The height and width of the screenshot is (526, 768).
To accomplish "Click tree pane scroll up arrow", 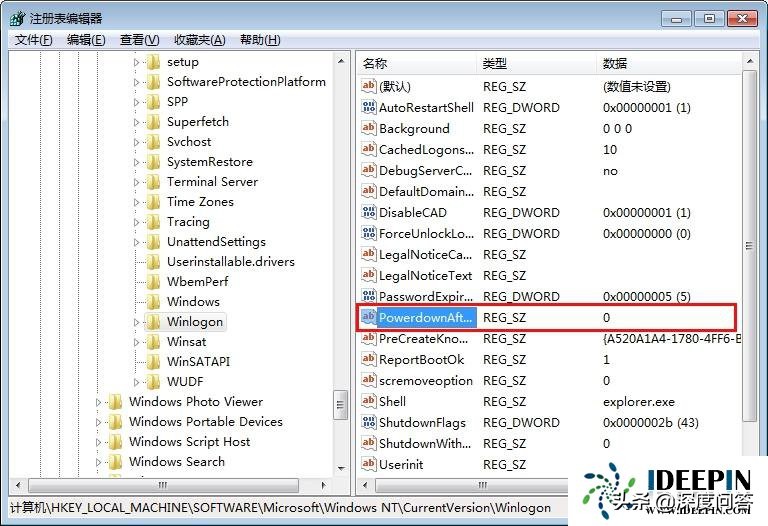I will click(x=341, y=61).
